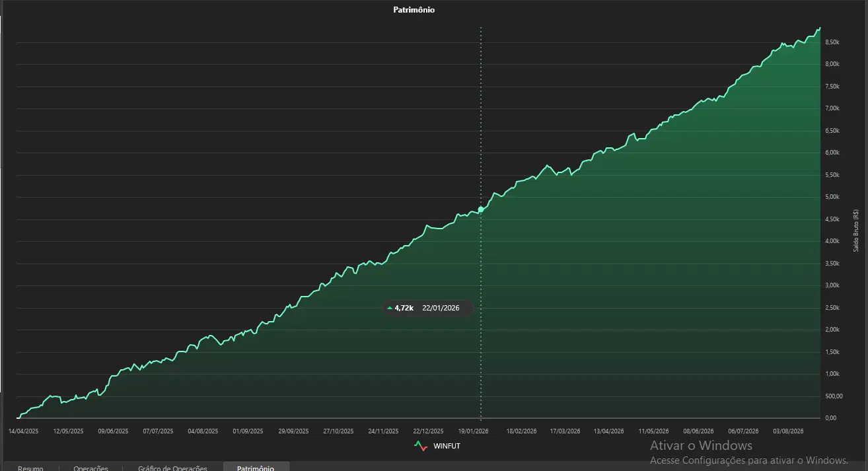Open the Gráfico de Operações tab
Screen dimensions: 868x471
tap(172, 468)
